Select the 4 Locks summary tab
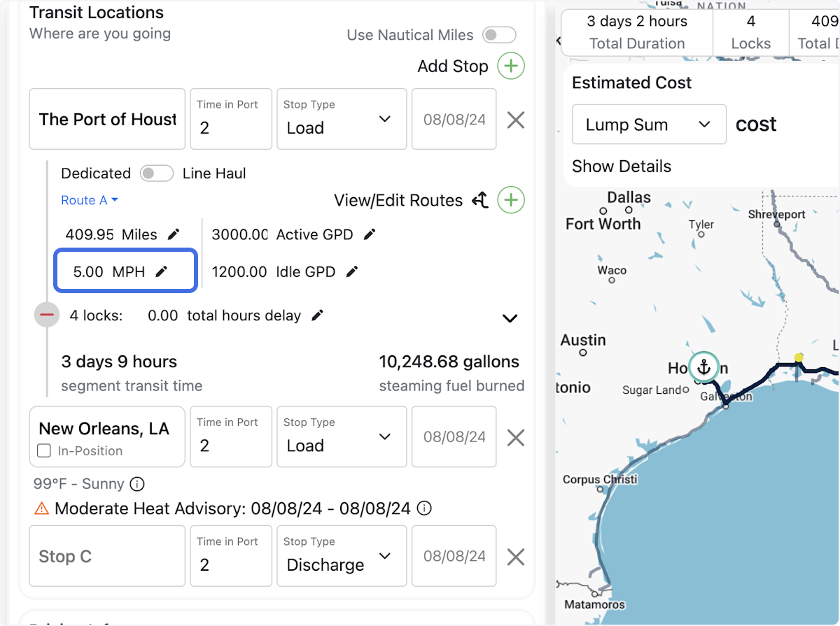 [750, 31]
